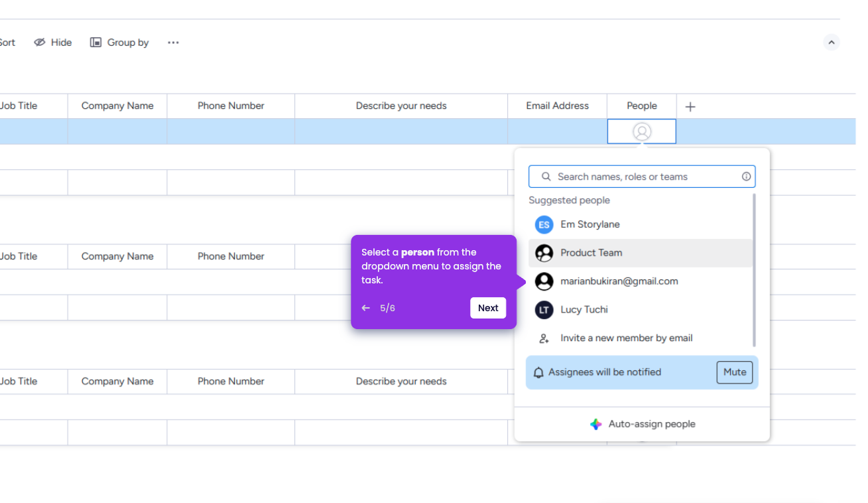Click the info icon in the search field

(x=746, y=177)
